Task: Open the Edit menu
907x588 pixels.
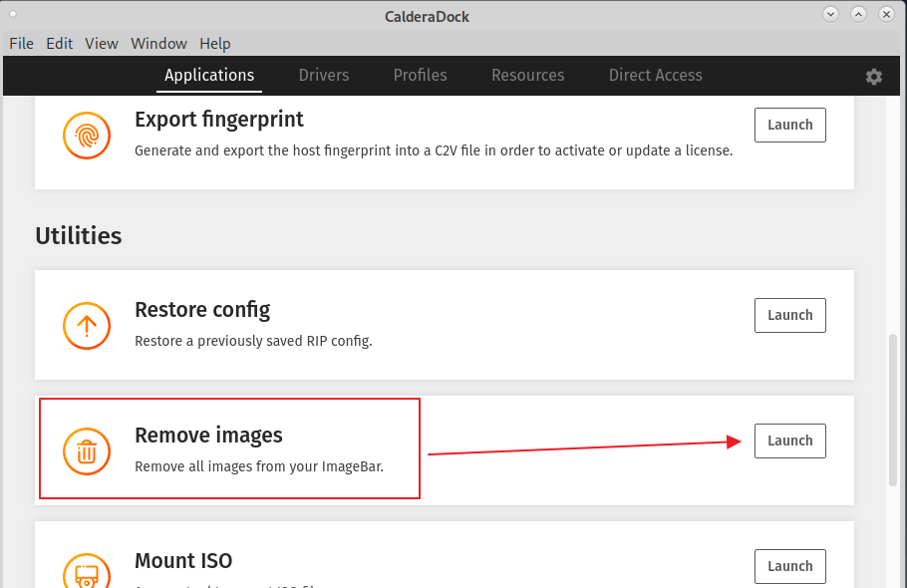Action: tap(59, 43)
